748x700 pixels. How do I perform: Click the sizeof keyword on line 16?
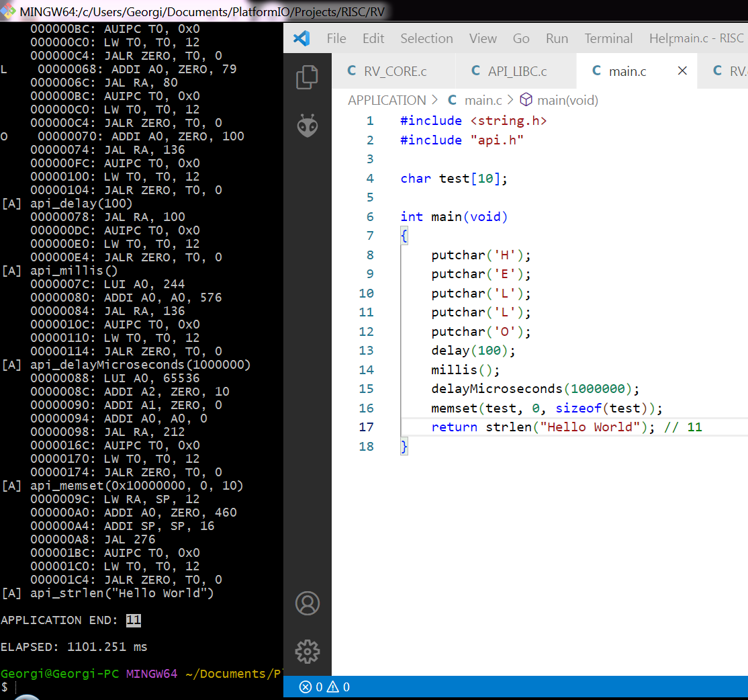point(578,408)
